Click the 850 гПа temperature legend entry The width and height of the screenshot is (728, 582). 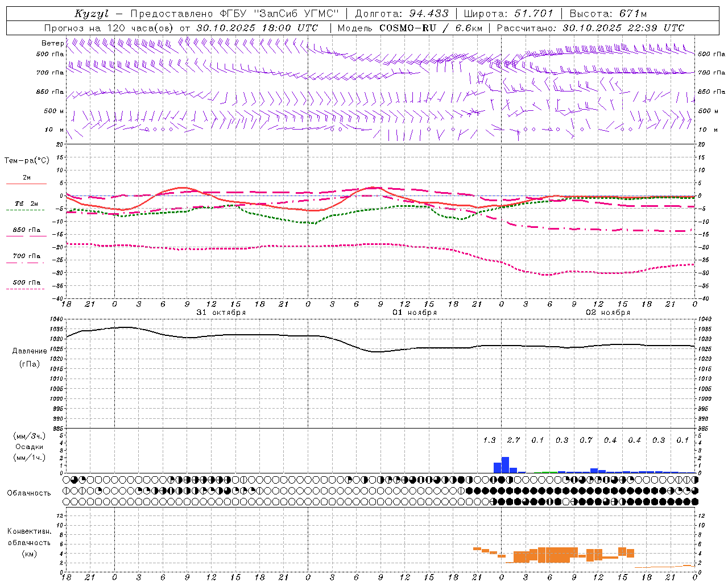pos(27,230)
